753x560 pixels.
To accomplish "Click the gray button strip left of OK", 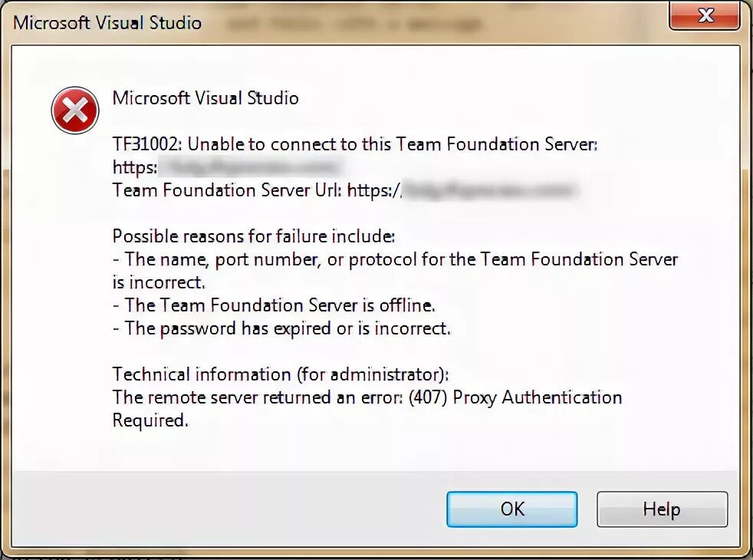I will click(230, 509).
